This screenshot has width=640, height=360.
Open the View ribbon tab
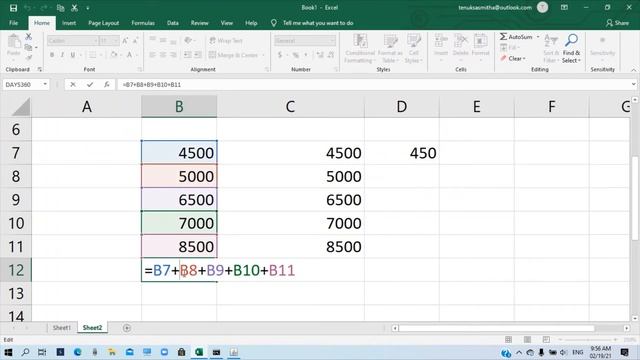pyautogui.click(x=227, y=23)
